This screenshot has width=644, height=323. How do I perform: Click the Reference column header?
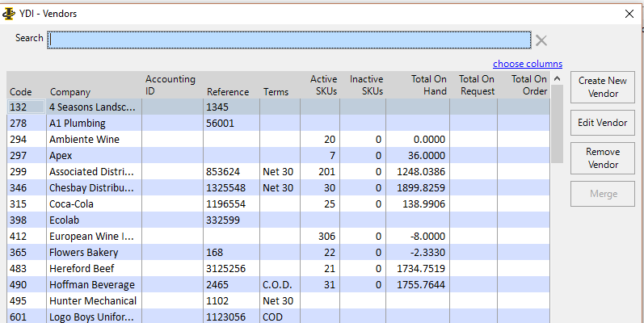pos(228,92)
